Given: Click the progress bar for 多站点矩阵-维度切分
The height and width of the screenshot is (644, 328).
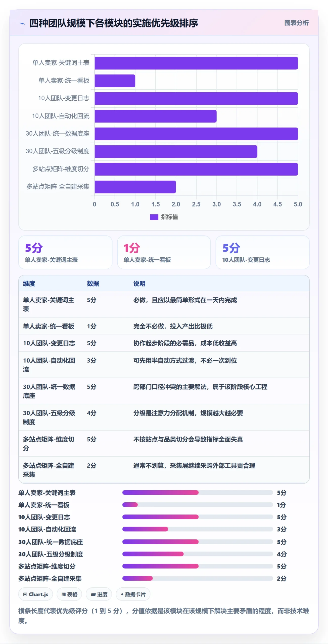Looking at the screenshot, I should pyautogui.click(x=198, y=566).
